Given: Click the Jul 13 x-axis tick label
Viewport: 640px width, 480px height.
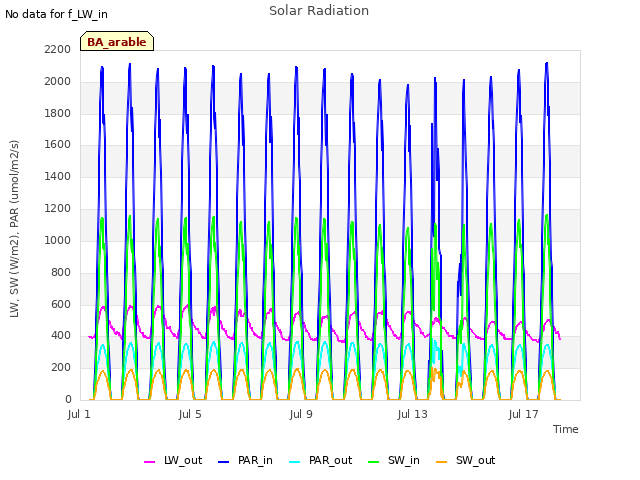Looking at the screenshot, I should (412, 414).
